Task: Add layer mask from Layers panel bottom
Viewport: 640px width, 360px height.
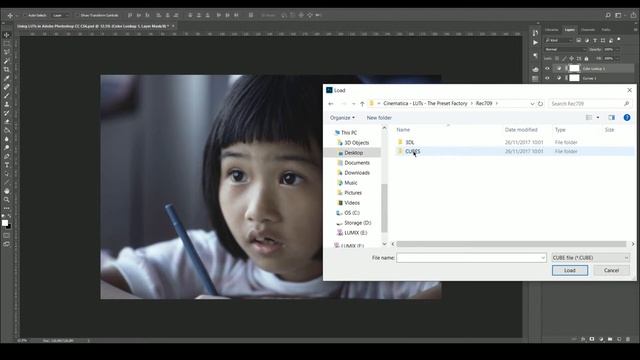Action: [592, 339]
